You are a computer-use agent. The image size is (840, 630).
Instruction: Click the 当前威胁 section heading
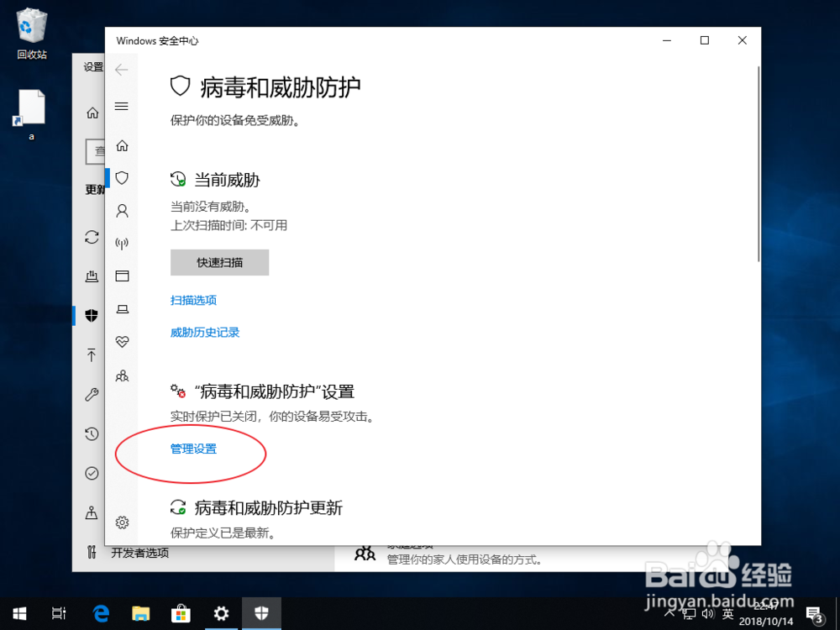point(227,180)
